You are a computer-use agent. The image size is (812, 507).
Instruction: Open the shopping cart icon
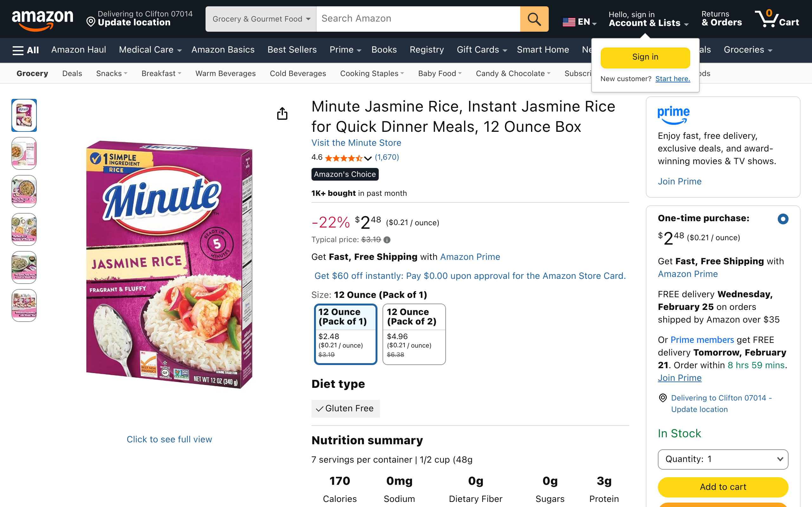coord(776,19)
